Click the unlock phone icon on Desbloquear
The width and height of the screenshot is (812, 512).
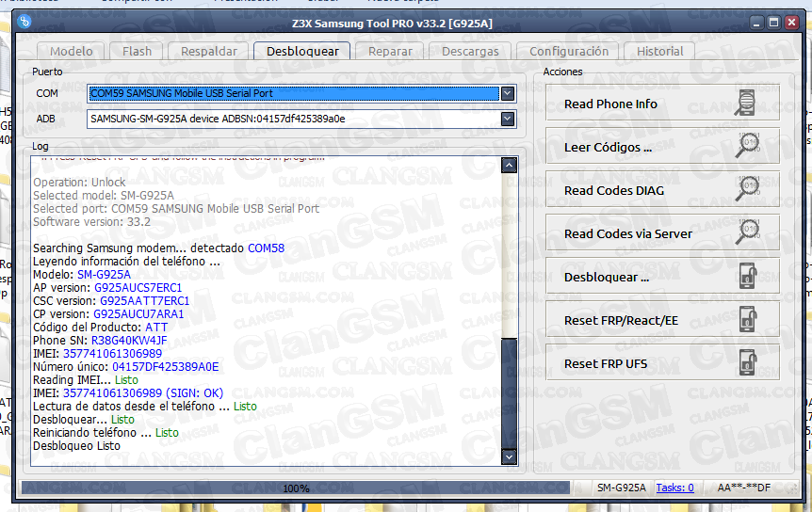747,276
